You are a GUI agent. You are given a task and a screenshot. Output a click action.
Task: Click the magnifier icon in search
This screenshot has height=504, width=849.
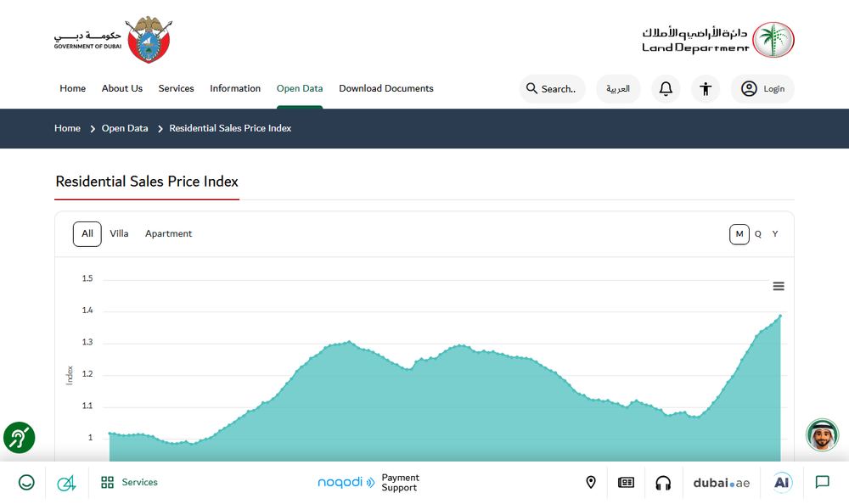pyautogui.click(x=531, y=88)
